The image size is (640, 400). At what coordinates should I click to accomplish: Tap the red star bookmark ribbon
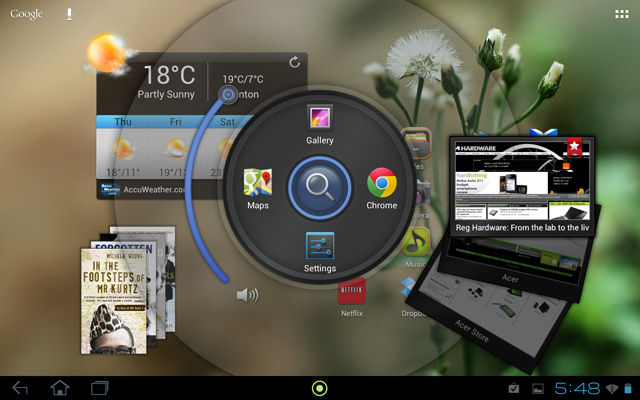574,146
